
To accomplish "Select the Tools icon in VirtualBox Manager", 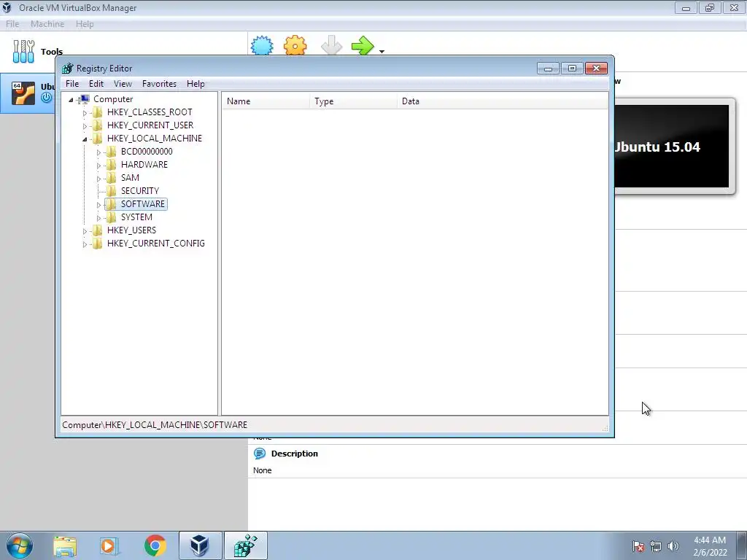I will pyautogui.click(x=23, y=52).
